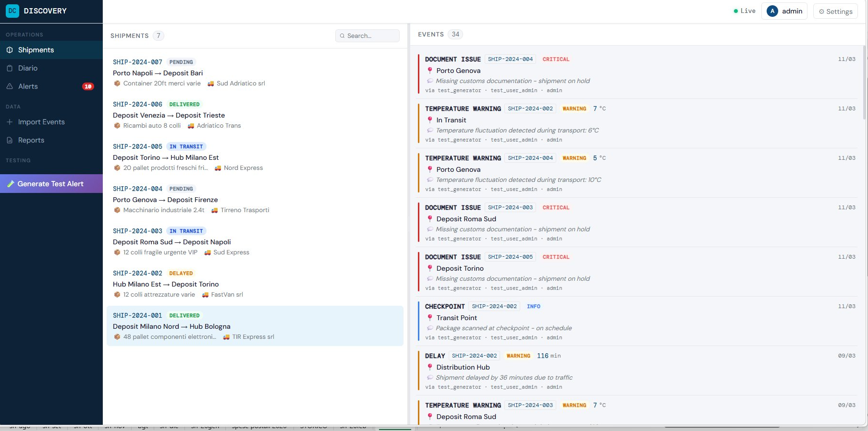
Task: Open Diario in the sidebar
Action: (51, 68)
